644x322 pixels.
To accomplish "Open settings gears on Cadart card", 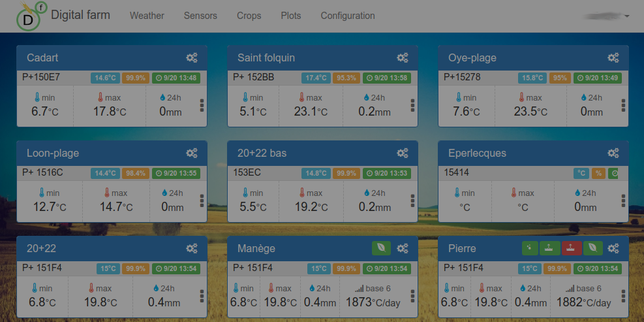I will (192, 58).
